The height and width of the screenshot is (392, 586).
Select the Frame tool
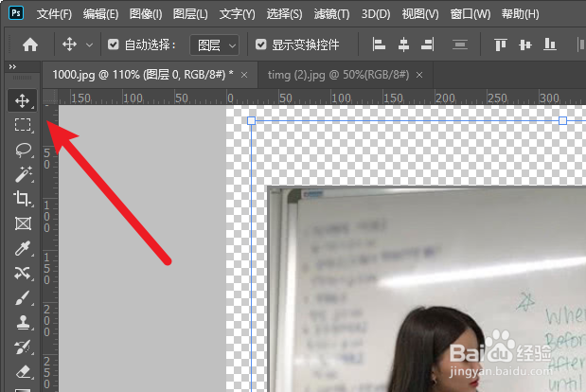pos(23,223)
